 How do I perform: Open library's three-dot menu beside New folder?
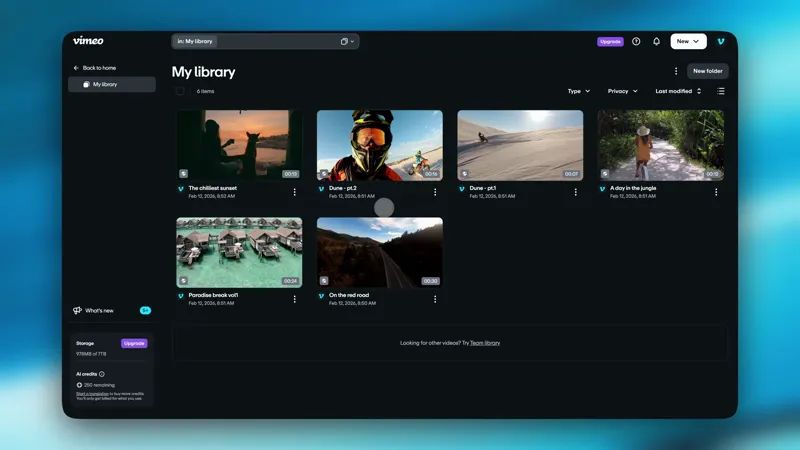[x=676, y=71]
